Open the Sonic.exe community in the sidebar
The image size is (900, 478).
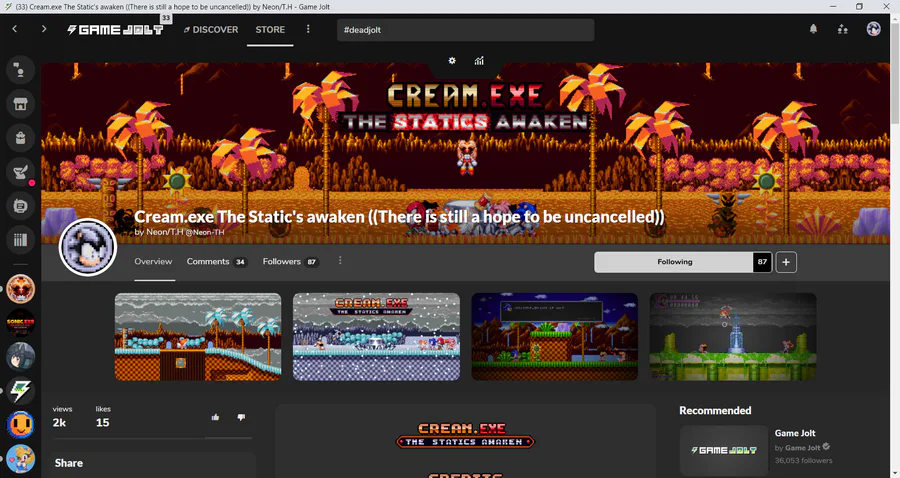point(21,322)
